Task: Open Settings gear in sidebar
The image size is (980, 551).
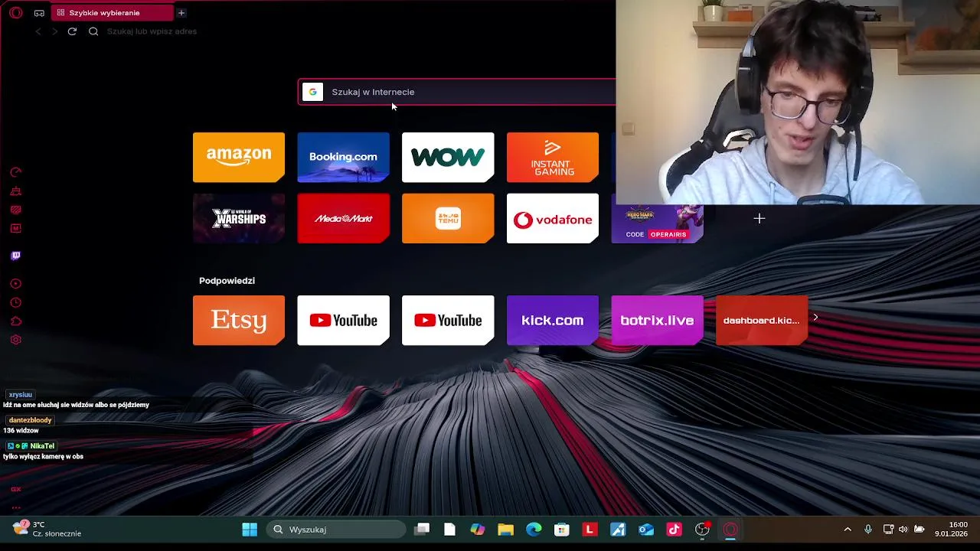Action: (x=15, y=340)
